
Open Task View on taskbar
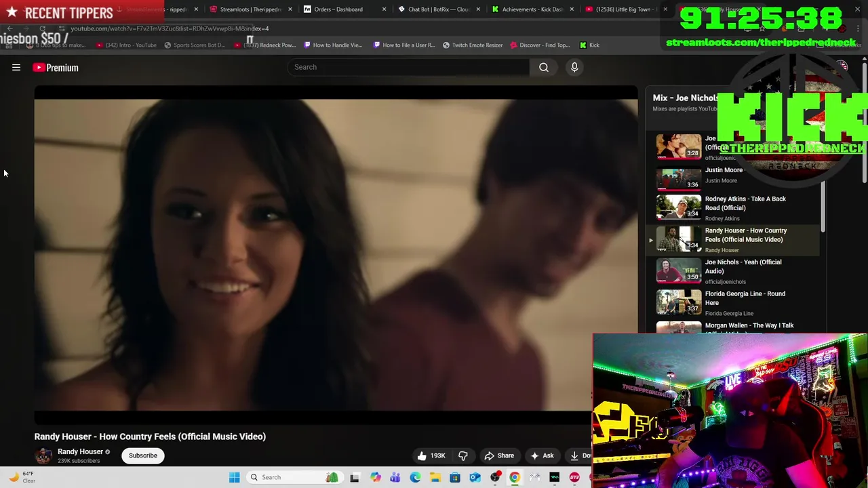[355, 477]
